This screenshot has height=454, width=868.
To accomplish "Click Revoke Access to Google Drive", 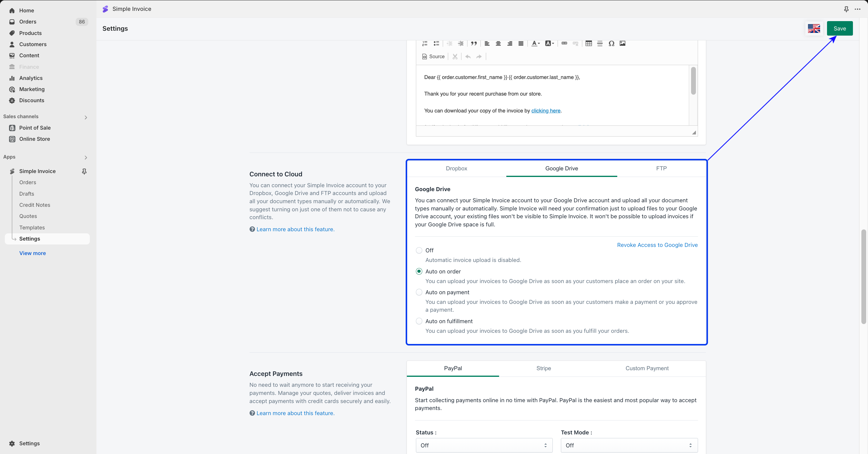I will 657,245.
